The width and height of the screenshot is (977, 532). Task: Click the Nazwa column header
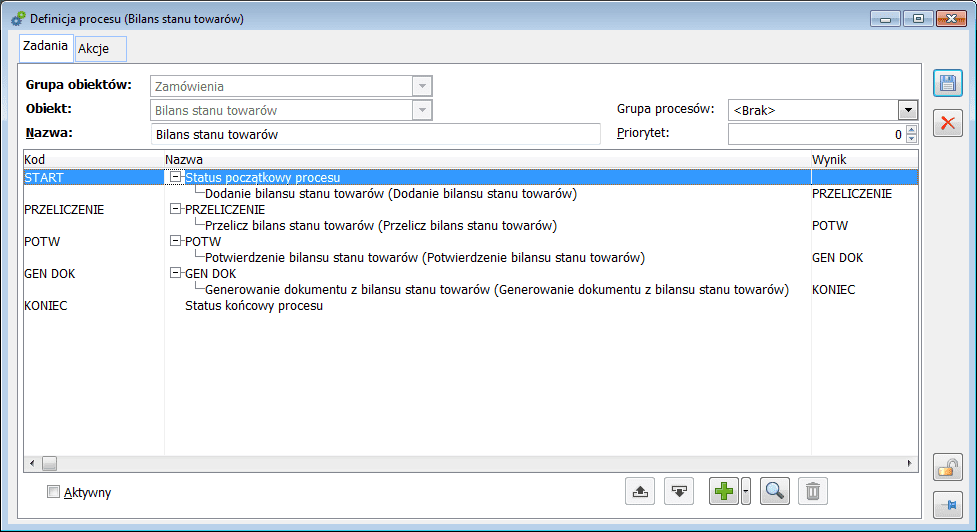pyautogui.click(x=487, y=160)
